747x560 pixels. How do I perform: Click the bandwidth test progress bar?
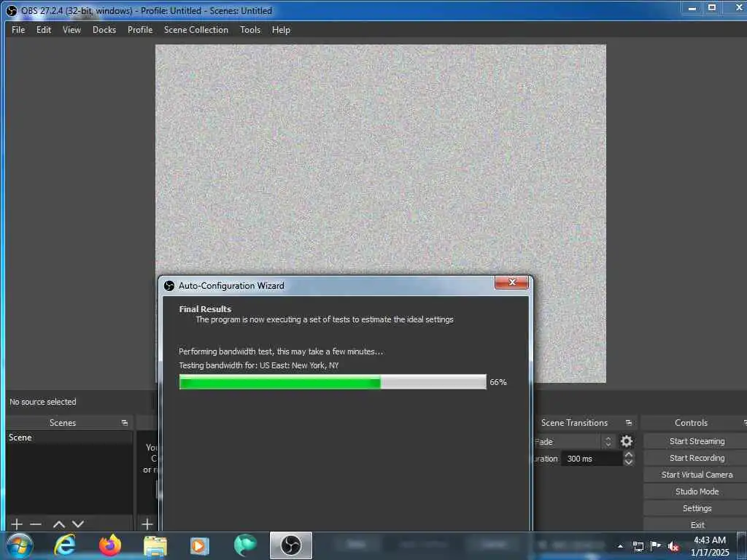click(333, 382)
